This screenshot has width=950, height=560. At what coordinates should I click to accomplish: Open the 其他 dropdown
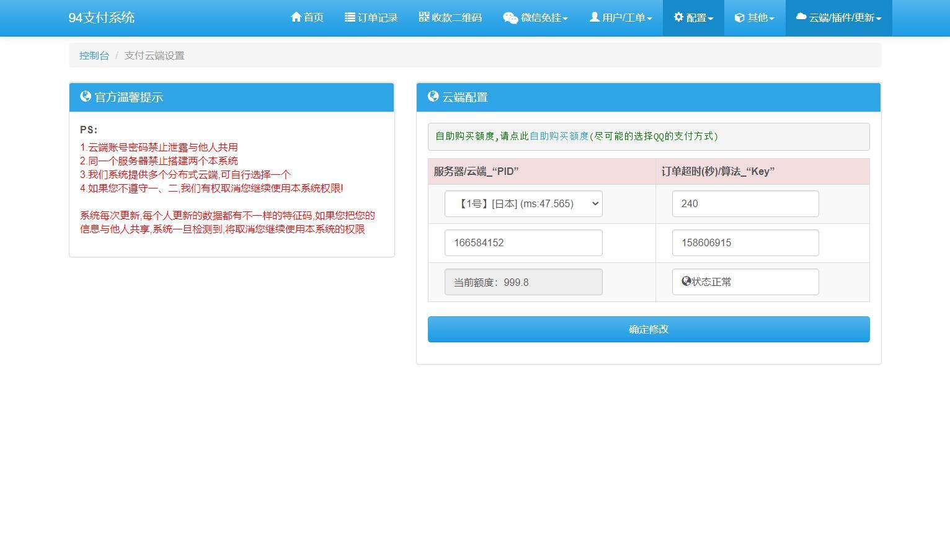click(x=754, y=17)
